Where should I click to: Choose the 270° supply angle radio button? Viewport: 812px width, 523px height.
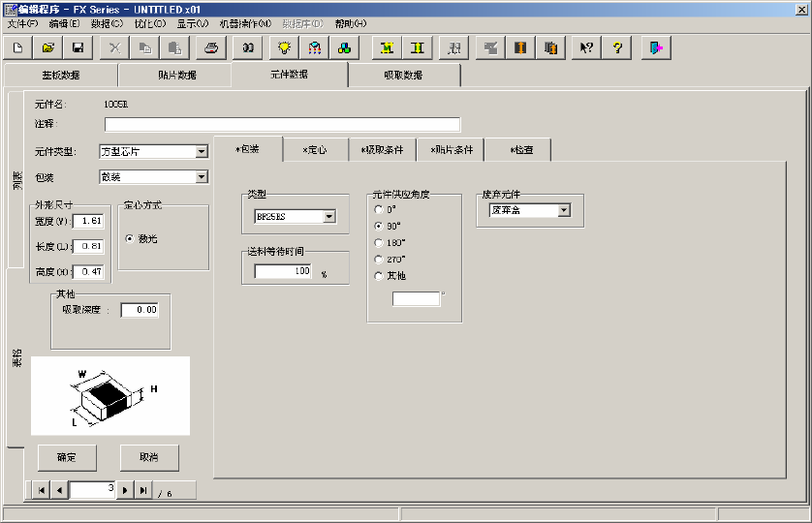[x=379, y=259]
